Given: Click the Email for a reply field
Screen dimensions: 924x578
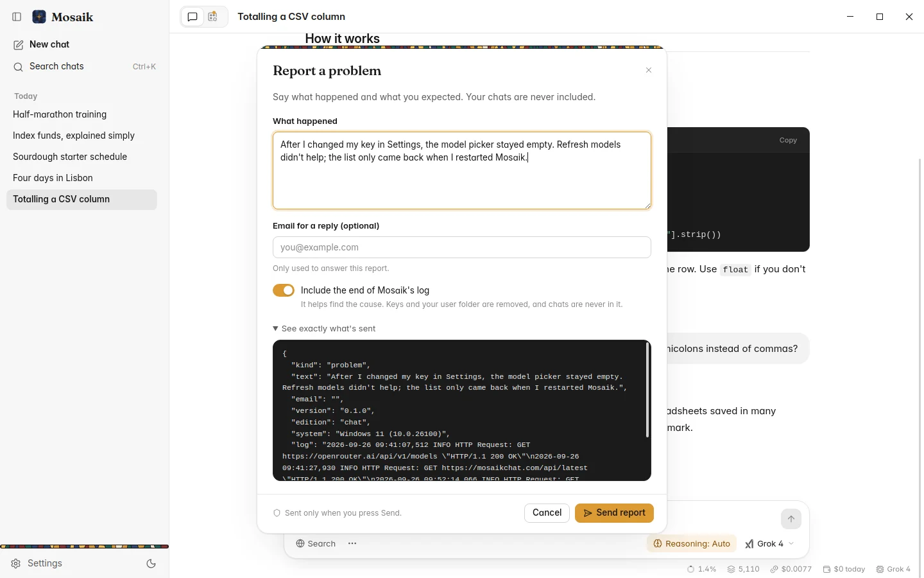Looking at the screenshot, I should click(462, 247).
